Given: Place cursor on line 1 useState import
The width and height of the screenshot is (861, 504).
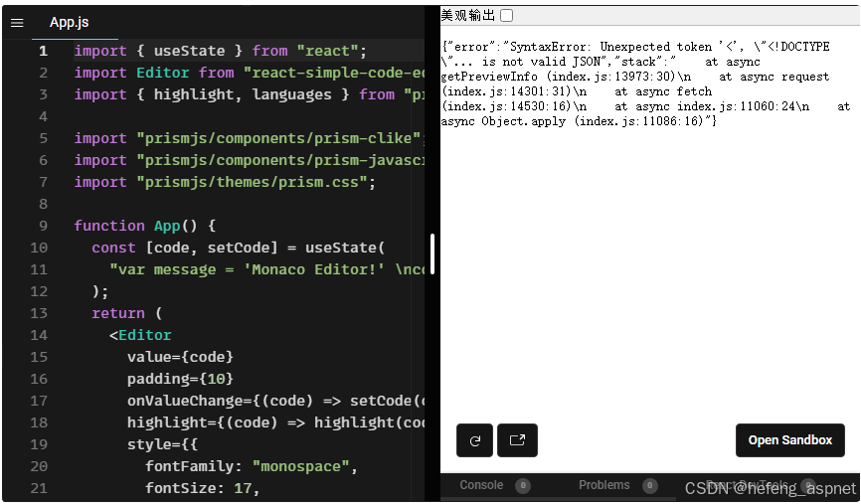Looking at the screenshot, I should click(x=221, y=51).
